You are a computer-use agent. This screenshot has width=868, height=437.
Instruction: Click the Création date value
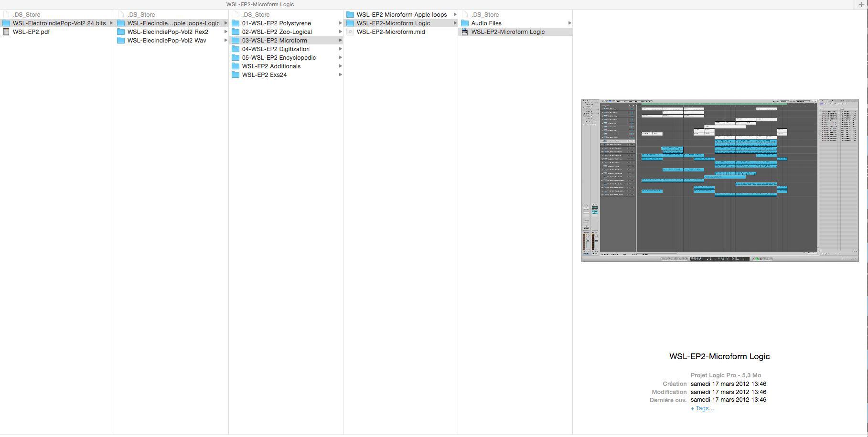coord(728,384)
